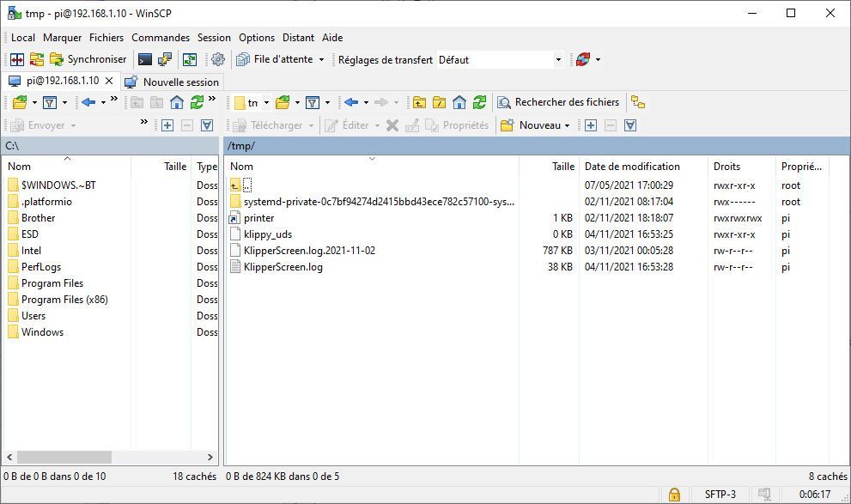Open the Marquer menu
Image resolution: width=851 pixels, height=504 pixels.
[x=63, y=38]
